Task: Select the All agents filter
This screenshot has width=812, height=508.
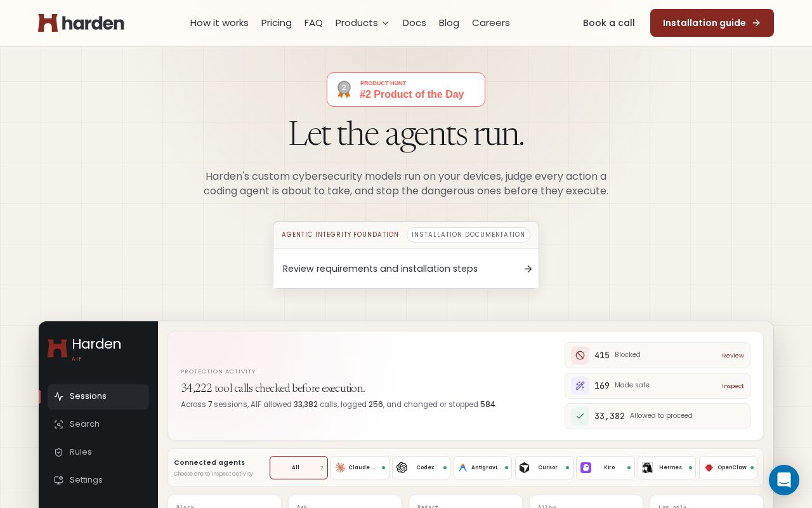Action: click(x=299, y=467)
